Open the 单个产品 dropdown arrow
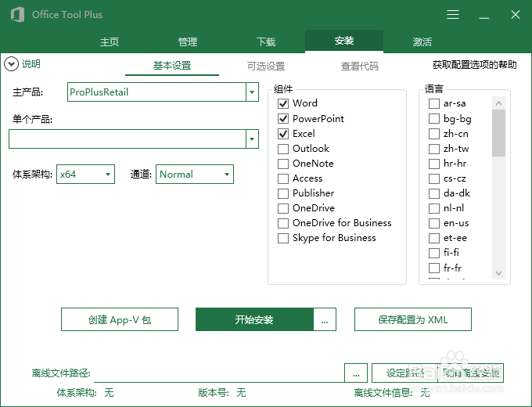This screenshot has height=407, width=532. pos(252,139)
